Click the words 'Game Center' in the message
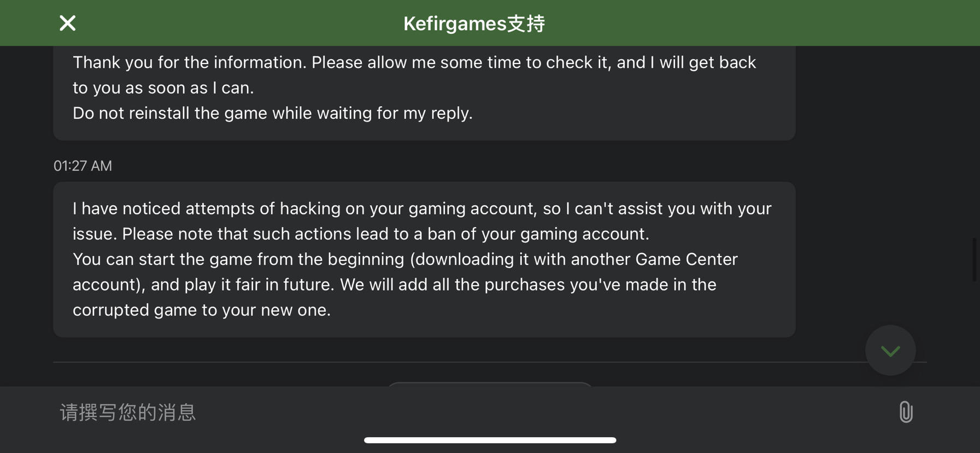Viewport: 980px width, 453px height. coord(686,259)
